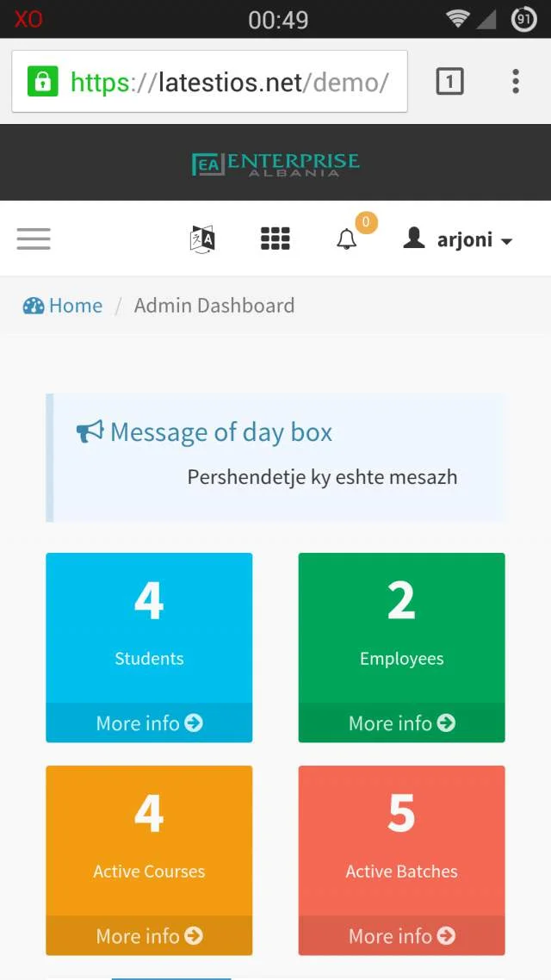
Task: Click the green SSL padlock icon
Action: pyautogui.click(x=41, y=83)
